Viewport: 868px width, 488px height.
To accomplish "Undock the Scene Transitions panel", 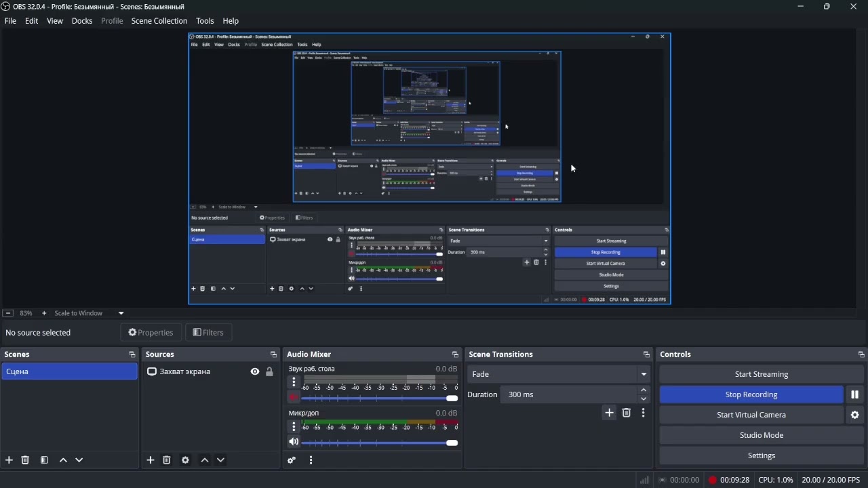I will (646, 355).
